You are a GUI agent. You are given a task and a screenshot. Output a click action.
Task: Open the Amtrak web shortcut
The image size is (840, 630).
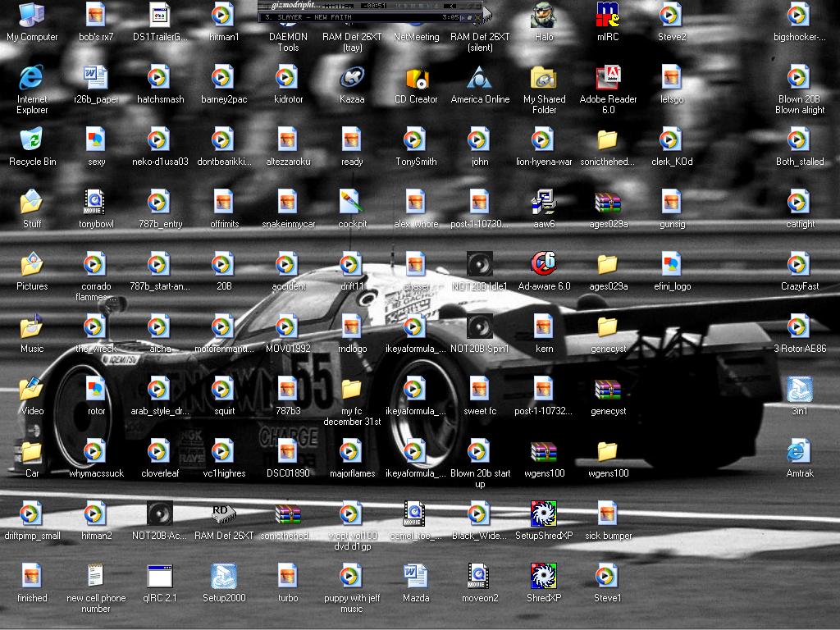[x=799, y=452]
